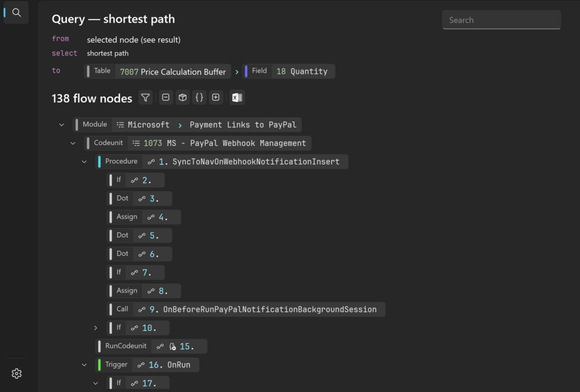This screenshot has width=580, height=392.
Task: Click link icon on Dot 3. node
Action: 142,199
